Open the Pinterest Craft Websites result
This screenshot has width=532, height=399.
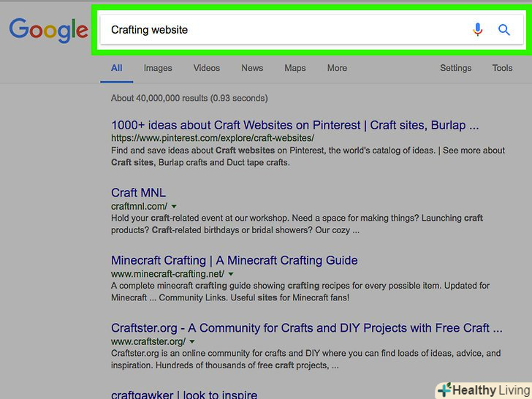pos(294,125)
